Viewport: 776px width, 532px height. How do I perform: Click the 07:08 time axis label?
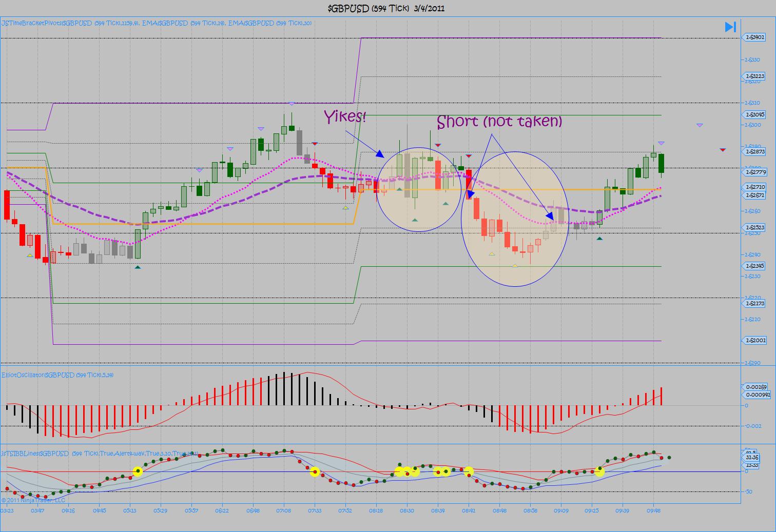(283, 510)
